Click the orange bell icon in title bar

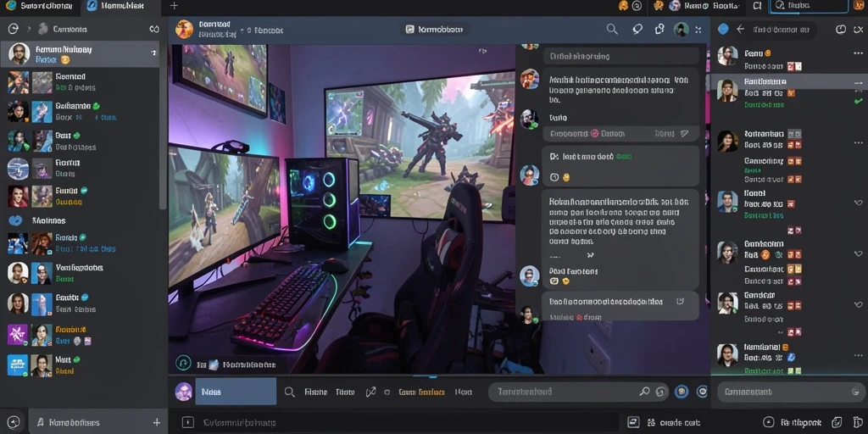[623, 6]
